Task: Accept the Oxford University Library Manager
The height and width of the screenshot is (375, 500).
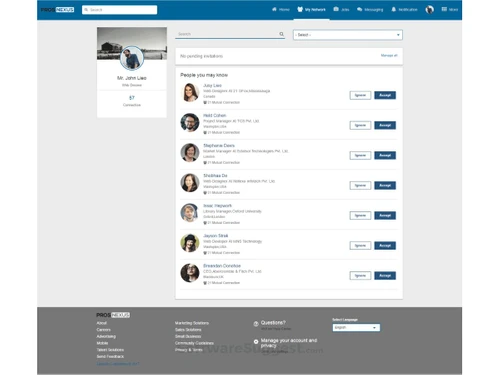Action: [x=385, y=215]
